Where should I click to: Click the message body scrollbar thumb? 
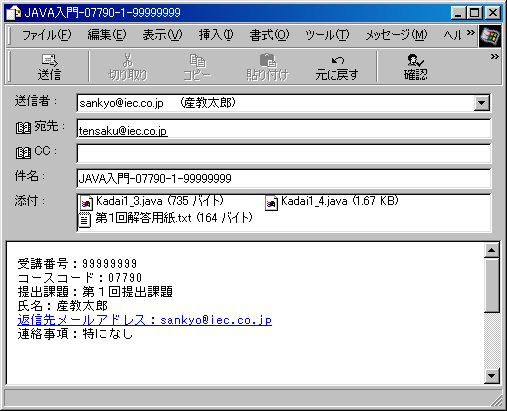492,285
